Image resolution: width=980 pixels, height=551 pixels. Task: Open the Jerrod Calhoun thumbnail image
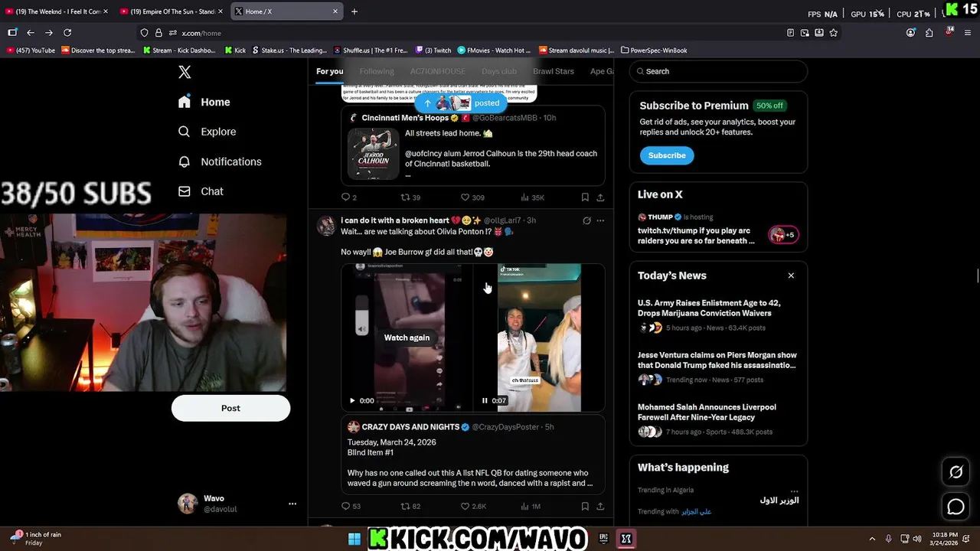[373, 154]
